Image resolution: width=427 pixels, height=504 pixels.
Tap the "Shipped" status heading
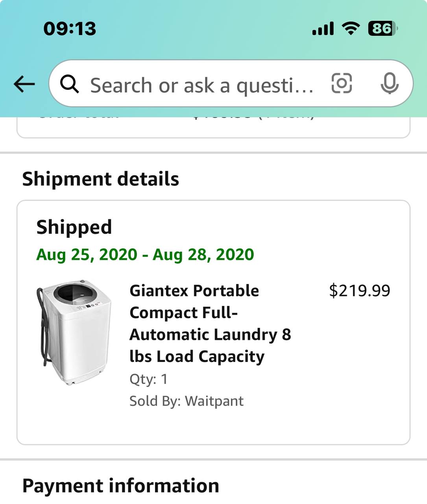click(x=74, y=227)
